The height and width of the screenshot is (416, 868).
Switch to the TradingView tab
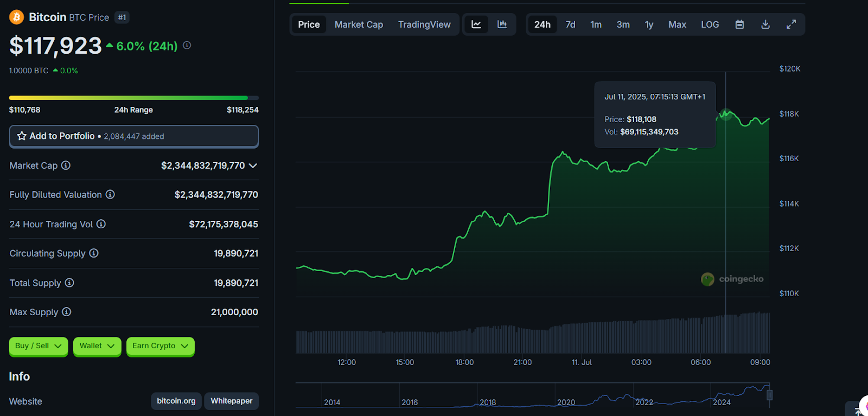pos(424,24)
